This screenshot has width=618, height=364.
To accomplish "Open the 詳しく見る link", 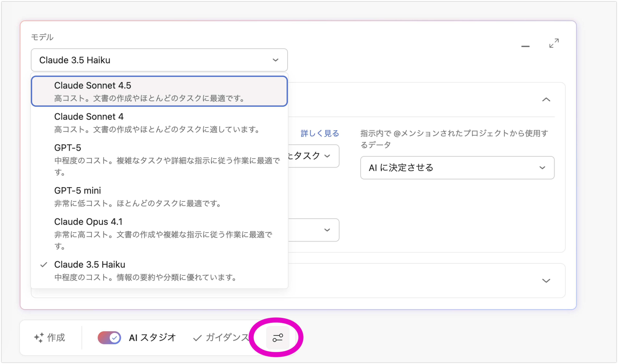I will tap(320, 133).
